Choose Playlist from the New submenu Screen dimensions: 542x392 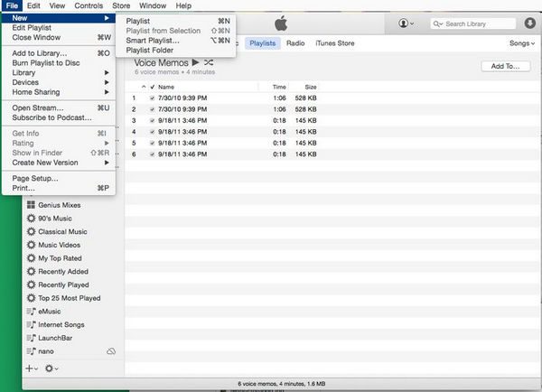176,21
